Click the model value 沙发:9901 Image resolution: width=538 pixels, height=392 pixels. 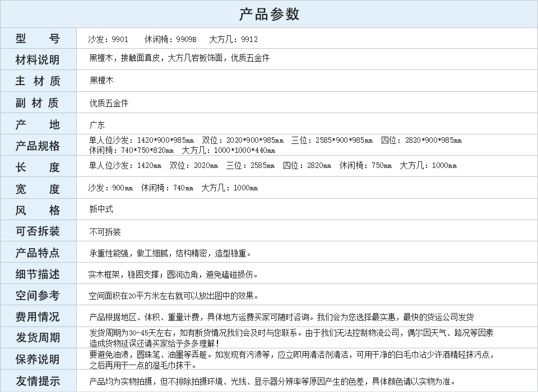click(x=108, y=39)
